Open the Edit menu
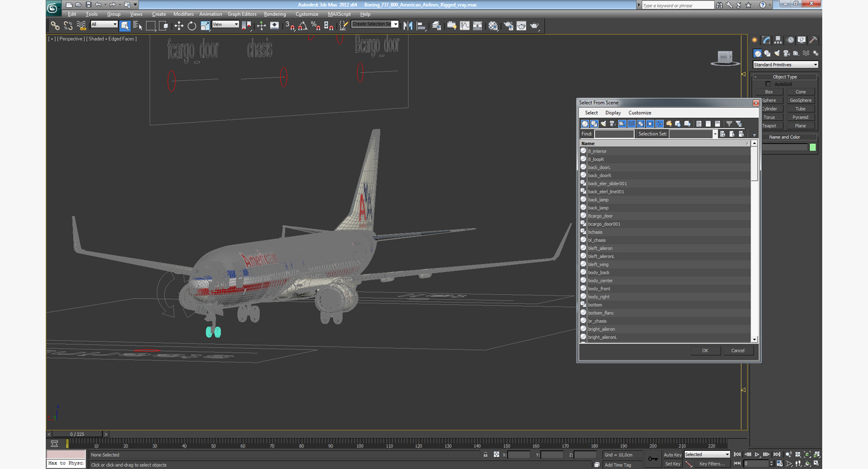868x469 pixels. click(72, 14)
